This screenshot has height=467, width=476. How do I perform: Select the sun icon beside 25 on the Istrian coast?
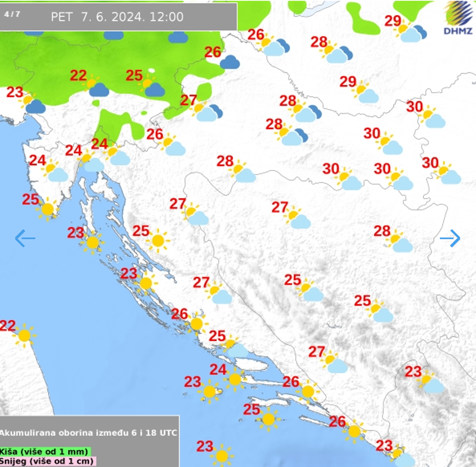(48, 209)
